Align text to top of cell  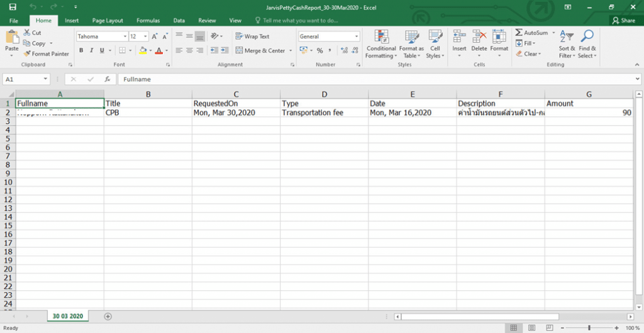coord(179,36)
